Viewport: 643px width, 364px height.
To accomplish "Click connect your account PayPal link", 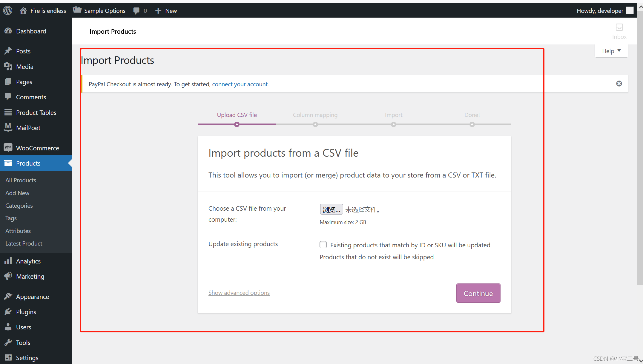I will coord(239,84).
